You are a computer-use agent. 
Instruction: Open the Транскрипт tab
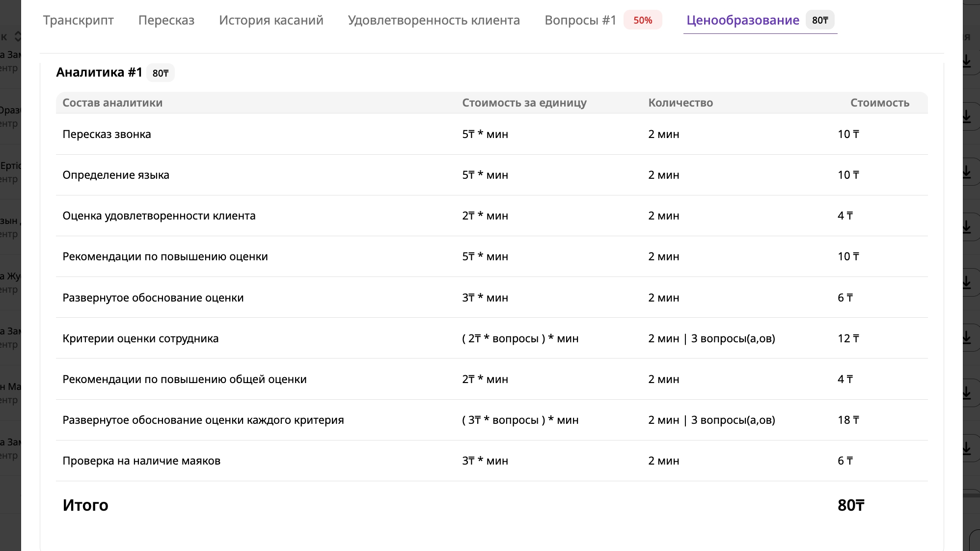[78, 20]
